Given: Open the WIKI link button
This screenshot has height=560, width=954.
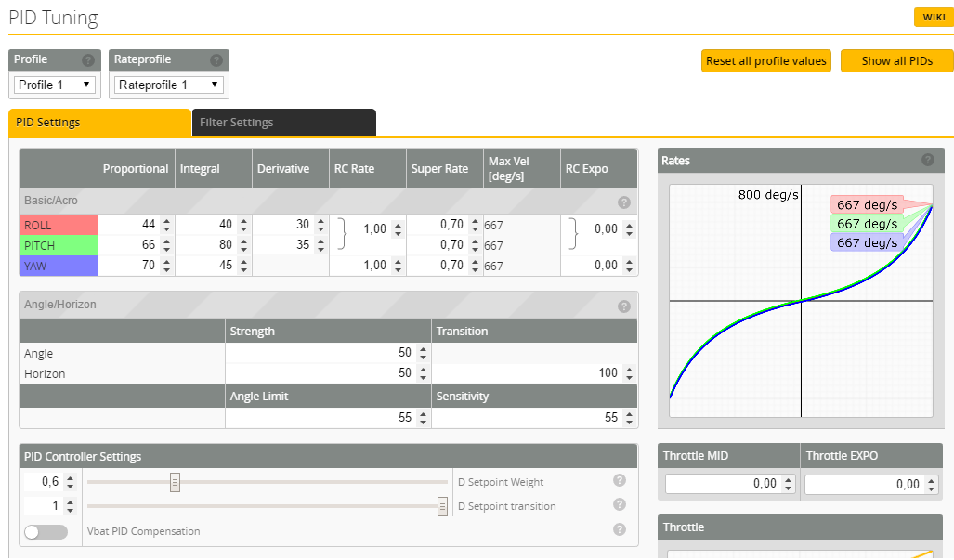Looking at the screenshot, I should click(x=934, y=17).
